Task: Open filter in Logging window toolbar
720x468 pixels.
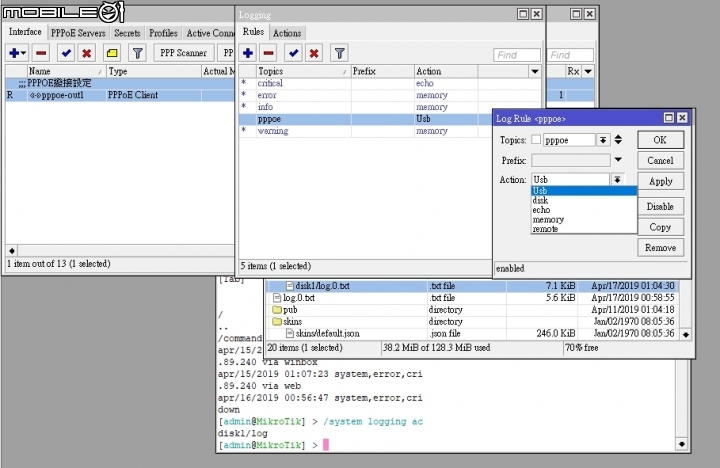Action: (339, 53)
